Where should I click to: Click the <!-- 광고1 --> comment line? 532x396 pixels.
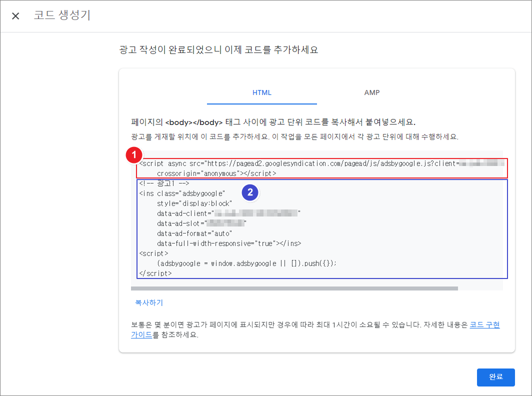[x=164, y=183]
